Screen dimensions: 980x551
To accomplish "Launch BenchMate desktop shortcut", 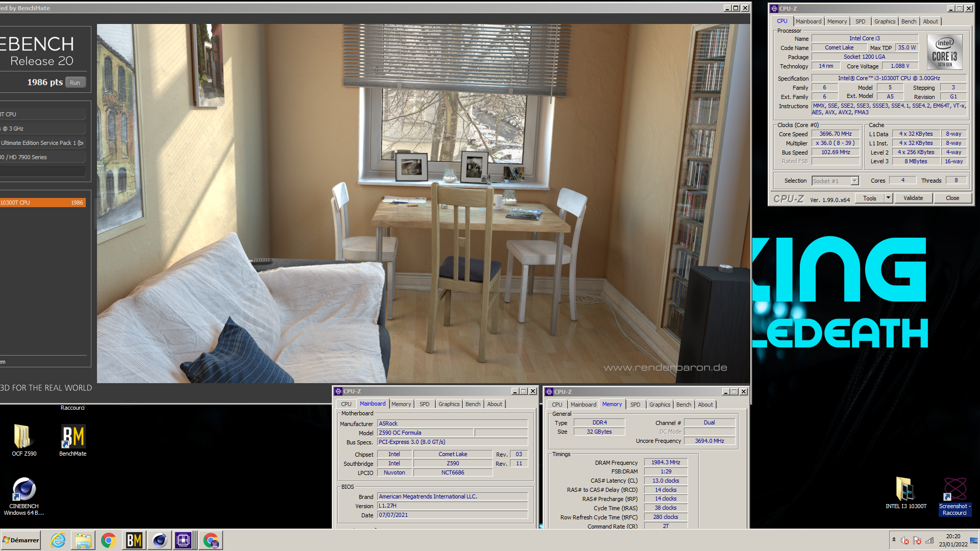I will coord(73,440).
